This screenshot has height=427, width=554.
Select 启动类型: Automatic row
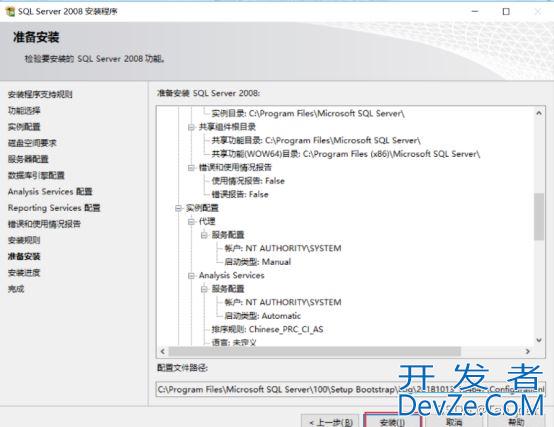click(x=262, y=316)
